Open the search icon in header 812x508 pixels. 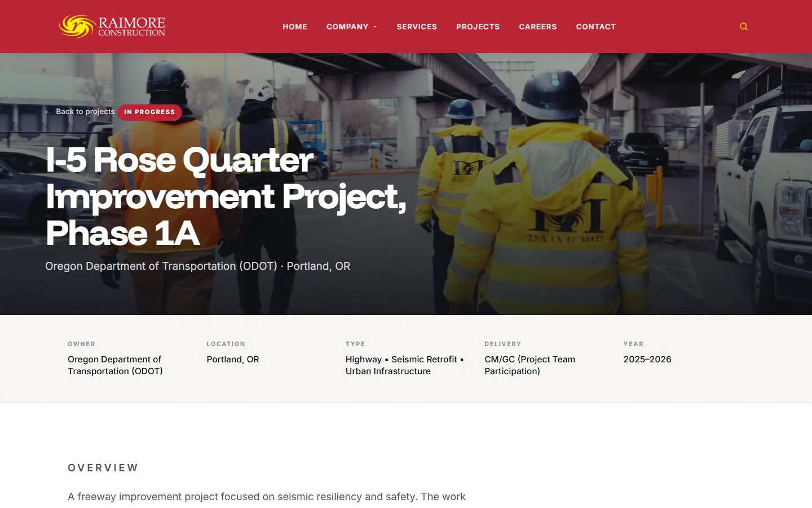coord(743,27)
